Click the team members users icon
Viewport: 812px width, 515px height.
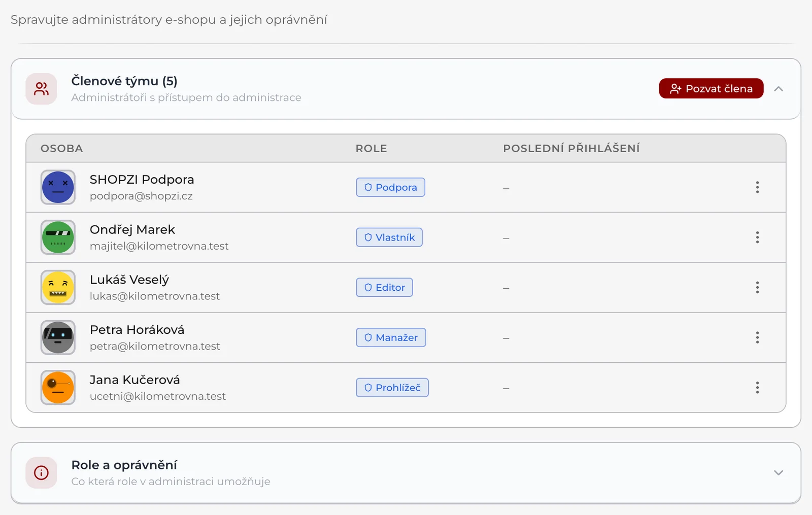[x=41, y=89]
